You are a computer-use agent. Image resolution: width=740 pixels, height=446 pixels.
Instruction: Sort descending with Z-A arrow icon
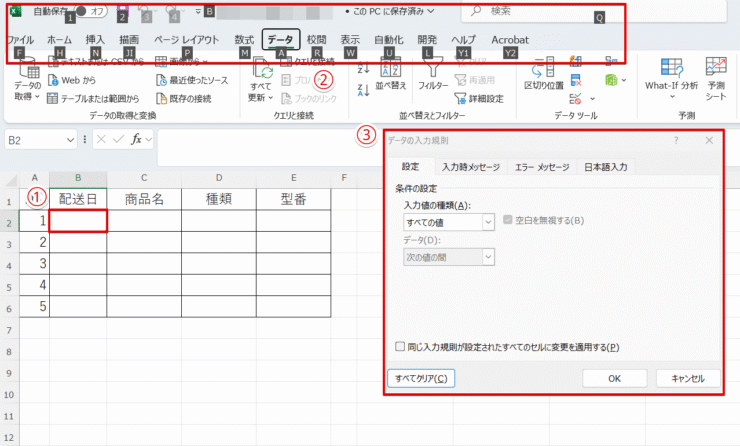pyautogui.click(x=363, y=90)
